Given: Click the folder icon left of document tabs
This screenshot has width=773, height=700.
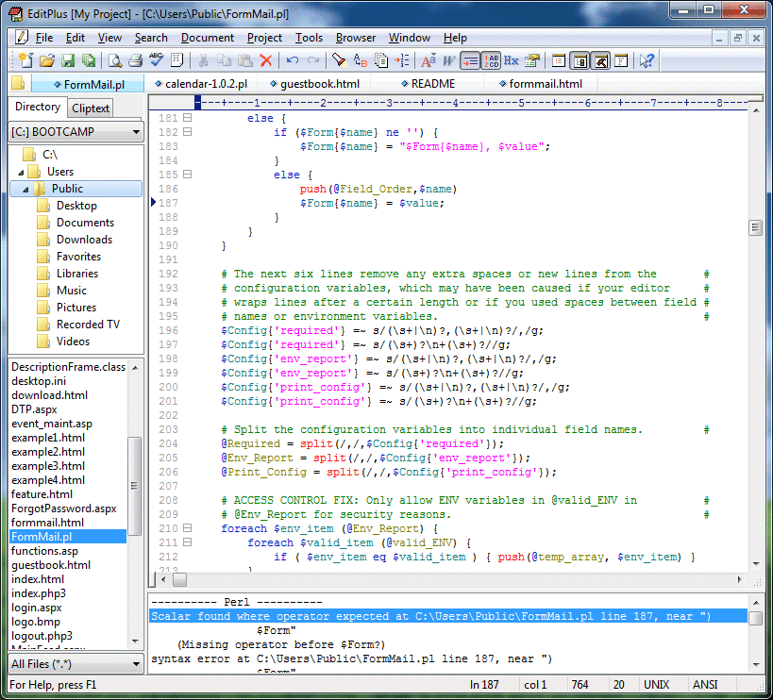Looking at the screenshot, I should tap(18, 83).
